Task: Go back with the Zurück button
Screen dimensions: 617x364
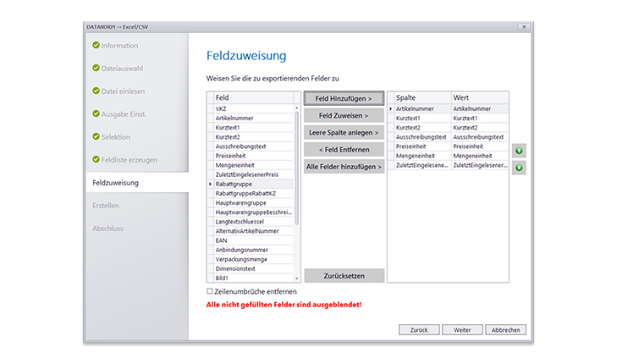Action: [419, 330]
